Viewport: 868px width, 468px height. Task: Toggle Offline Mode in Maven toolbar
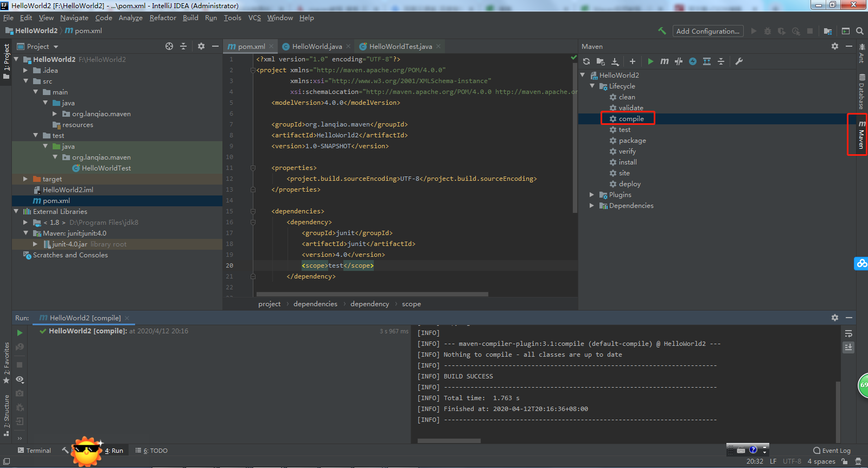click(679, 61)
